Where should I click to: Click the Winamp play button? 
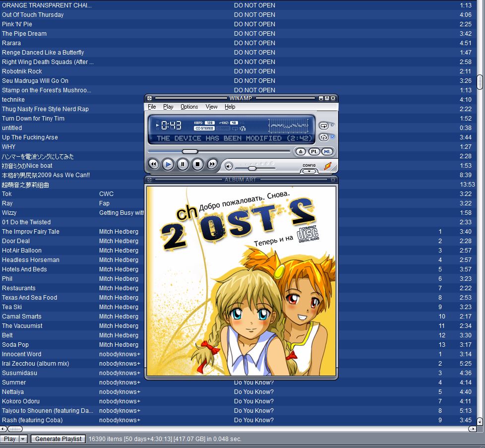(x=168, y=164)
